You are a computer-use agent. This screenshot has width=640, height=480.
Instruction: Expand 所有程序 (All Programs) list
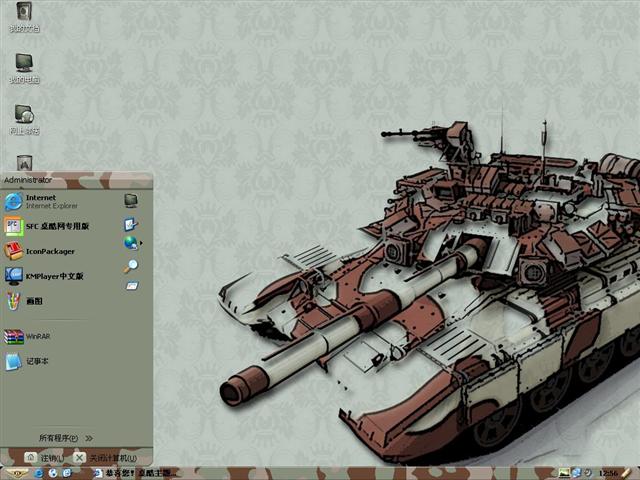(x=66, y=438)
